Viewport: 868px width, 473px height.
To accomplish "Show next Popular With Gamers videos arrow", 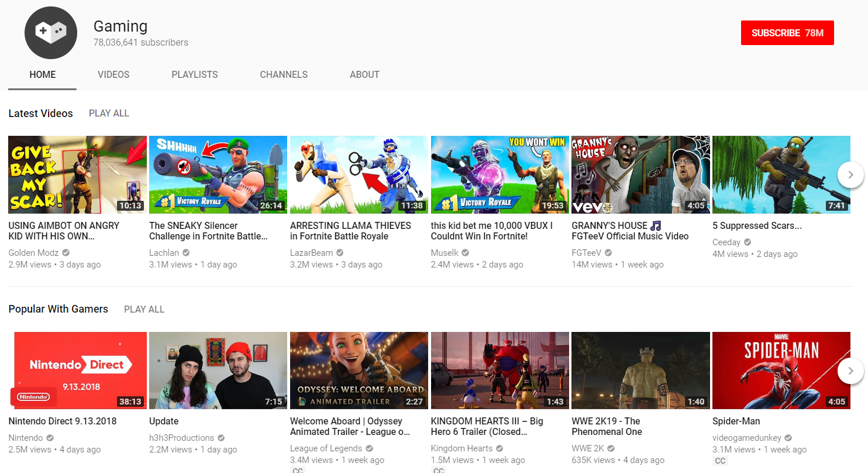I will coord(850,371).
